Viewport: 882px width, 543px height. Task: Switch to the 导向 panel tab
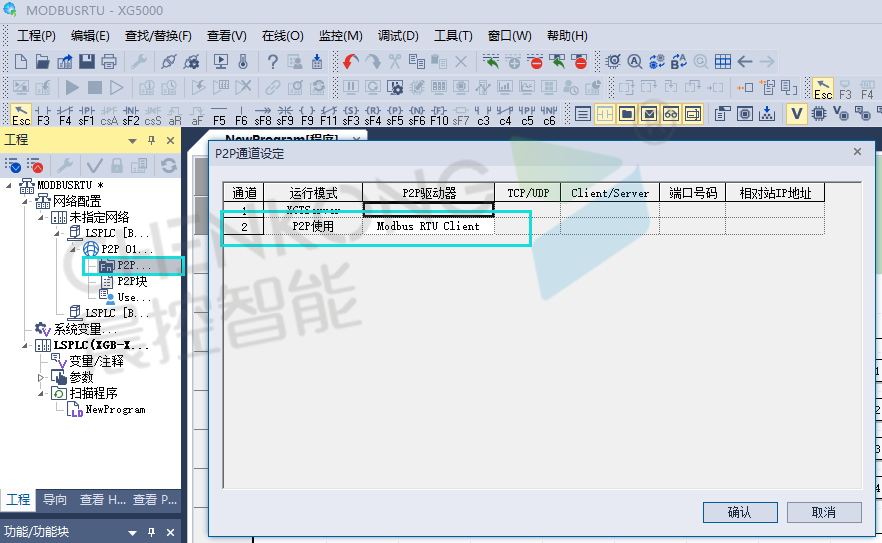point(54,500)
